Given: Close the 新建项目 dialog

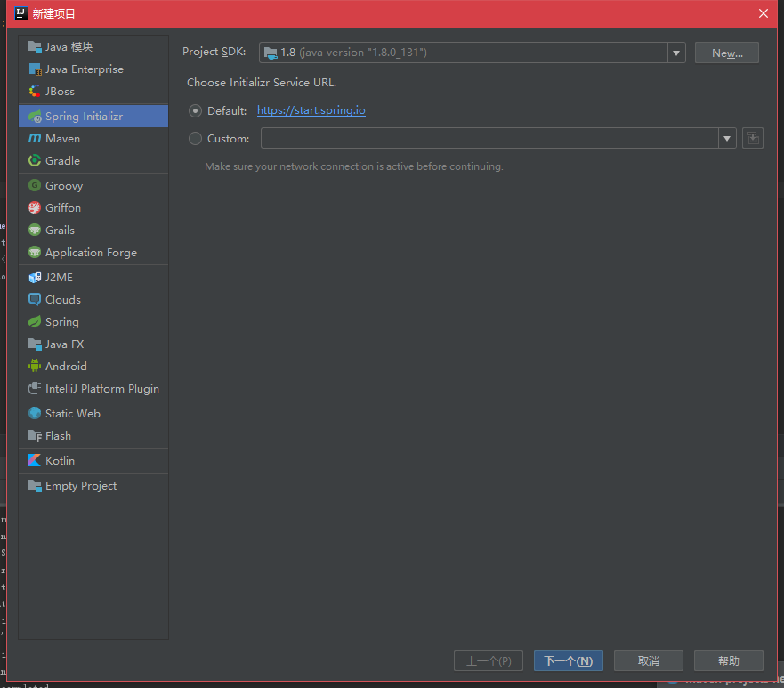Looking at the screenshot, I should point(763,13).
